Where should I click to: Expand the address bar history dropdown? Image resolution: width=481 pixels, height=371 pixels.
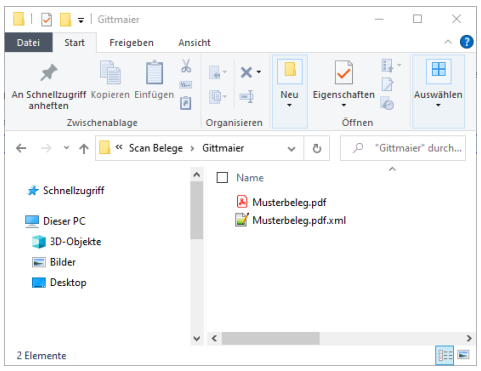[292, 149]
